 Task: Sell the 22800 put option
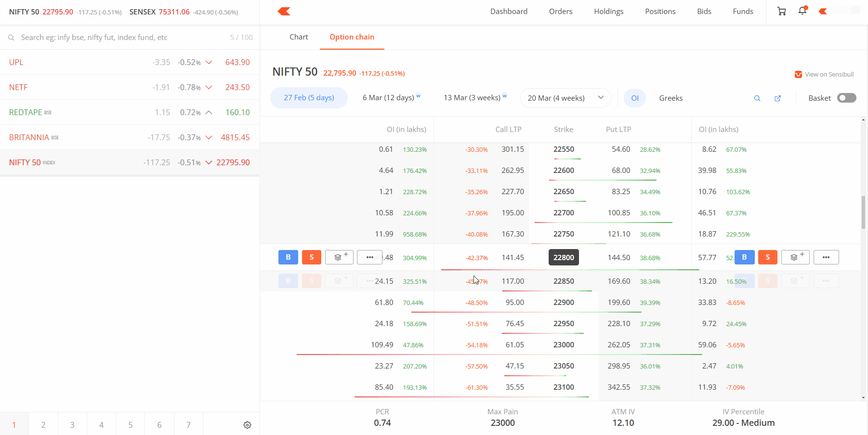click(768, 257)
